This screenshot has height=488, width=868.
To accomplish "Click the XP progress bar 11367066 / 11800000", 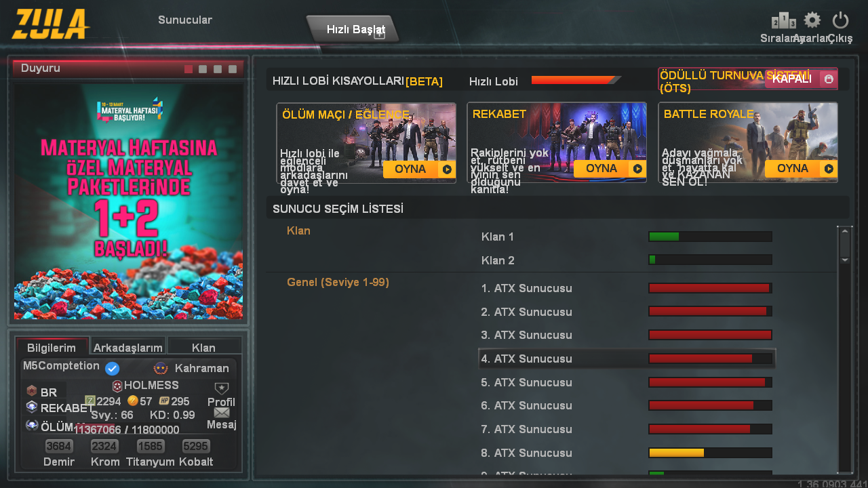I will (x=127, y=430).
